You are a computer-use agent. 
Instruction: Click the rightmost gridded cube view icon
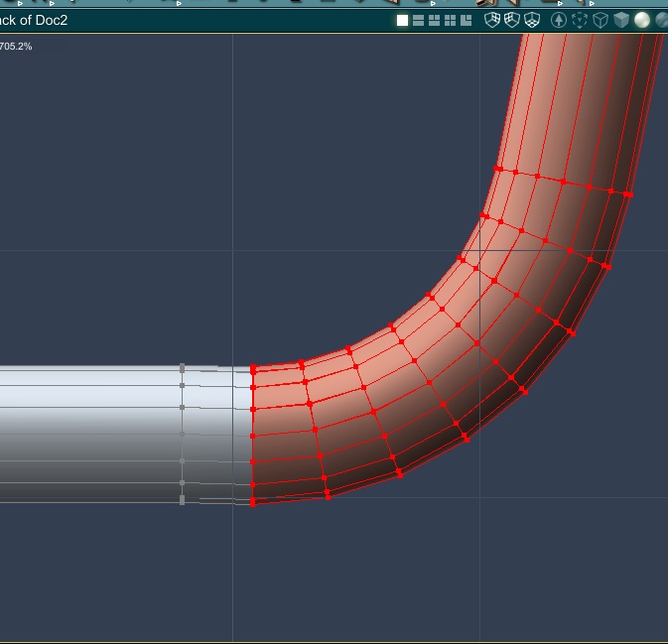pyautogui.click(x=532, y=20)
